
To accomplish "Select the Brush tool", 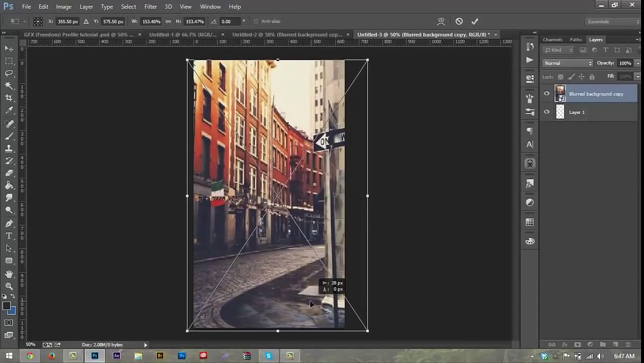I will (x=9, y=136).
